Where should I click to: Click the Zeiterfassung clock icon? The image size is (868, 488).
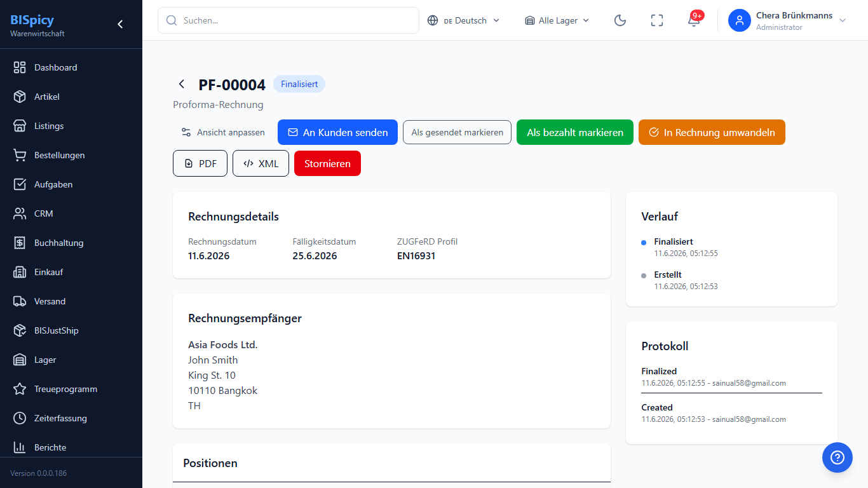tap(20, 418)
